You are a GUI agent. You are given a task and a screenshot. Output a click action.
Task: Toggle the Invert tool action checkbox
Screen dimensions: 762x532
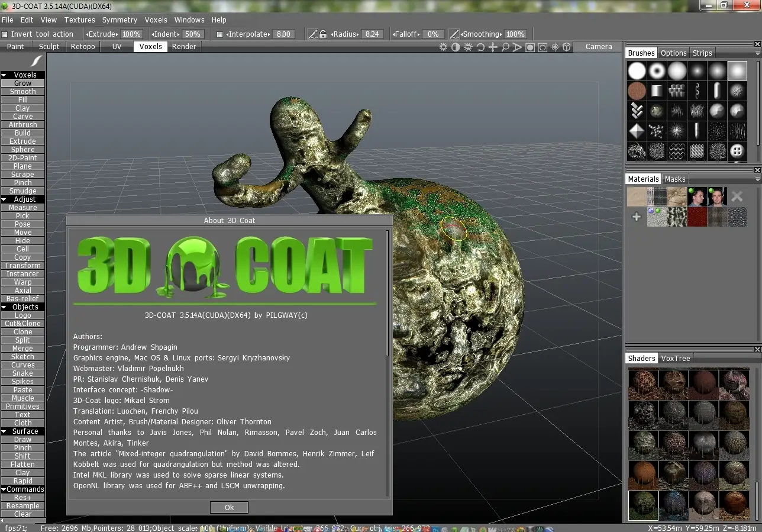point(5,34)
